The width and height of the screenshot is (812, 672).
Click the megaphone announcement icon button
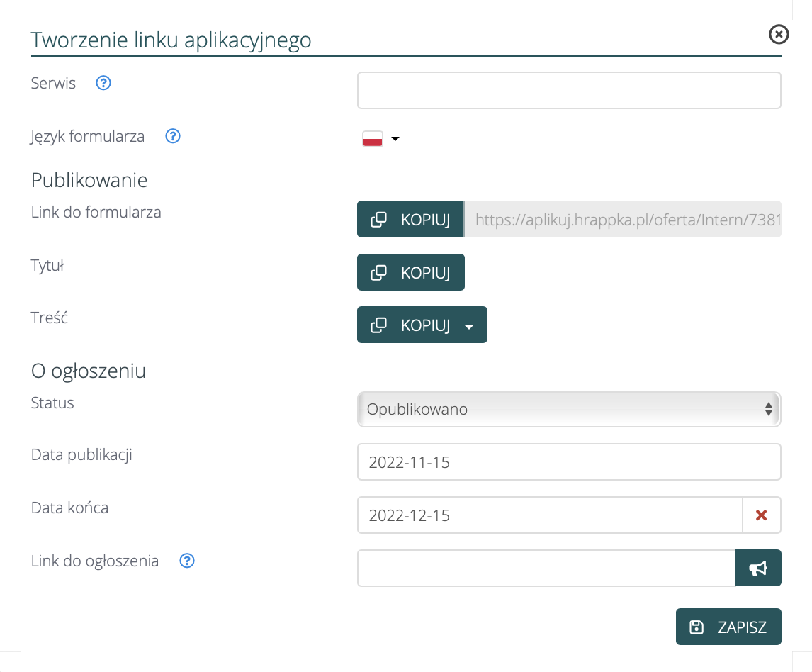pyautogui.click(x=758, y=568)
